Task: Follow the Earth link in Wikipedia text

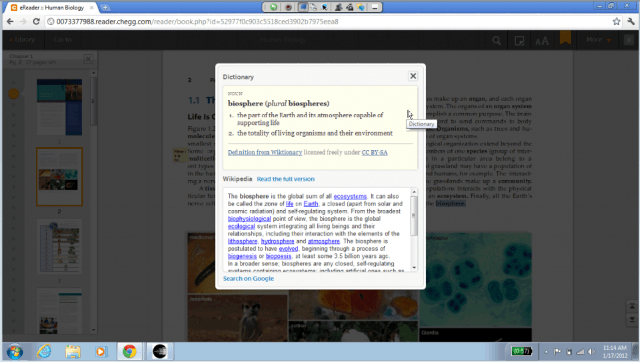Action: click(311, 204)
